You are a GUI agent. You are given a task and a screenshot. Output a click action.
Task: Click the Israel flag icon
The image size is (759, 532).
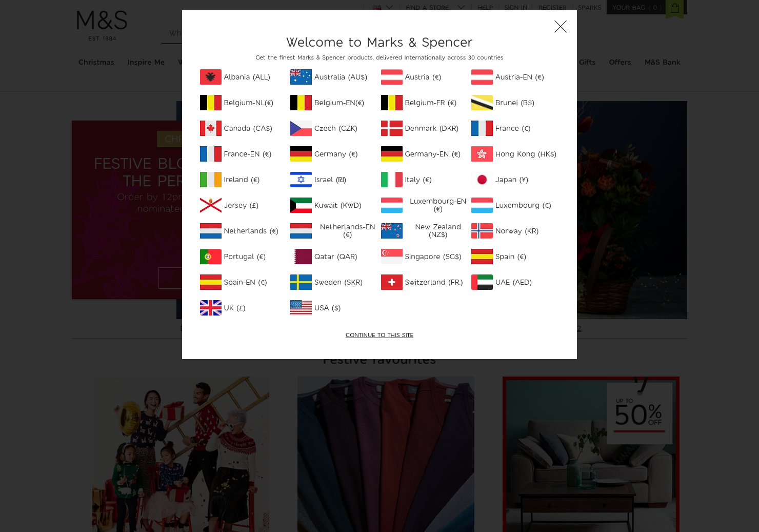[x=301, y=180]
